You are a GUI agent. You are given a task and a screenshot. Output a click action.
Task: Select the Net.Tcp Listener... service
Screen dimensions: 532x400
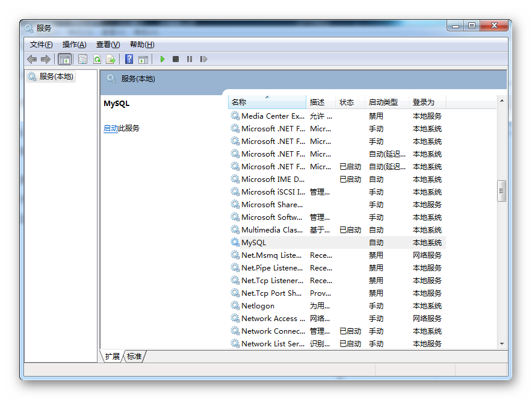tap(337, 280)
